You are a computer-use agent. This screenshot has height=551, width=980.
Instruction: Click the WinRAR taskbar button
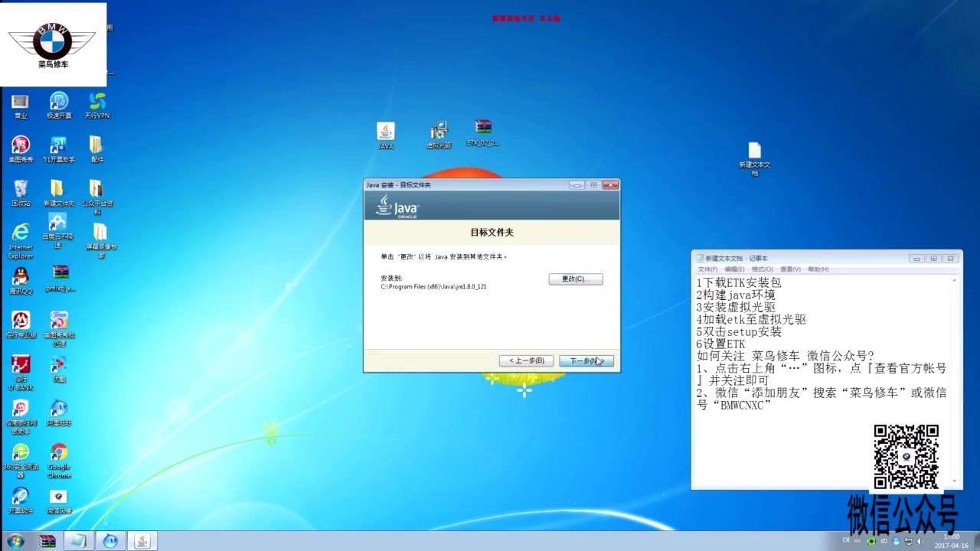click(x=47, y=541)
